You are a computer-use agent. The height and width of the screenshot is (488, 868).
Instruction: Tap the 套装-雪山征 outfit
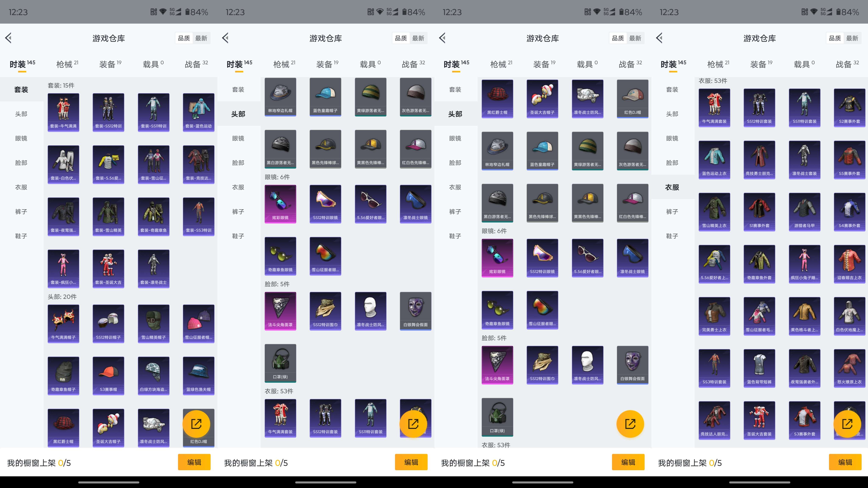coord(154,164)
